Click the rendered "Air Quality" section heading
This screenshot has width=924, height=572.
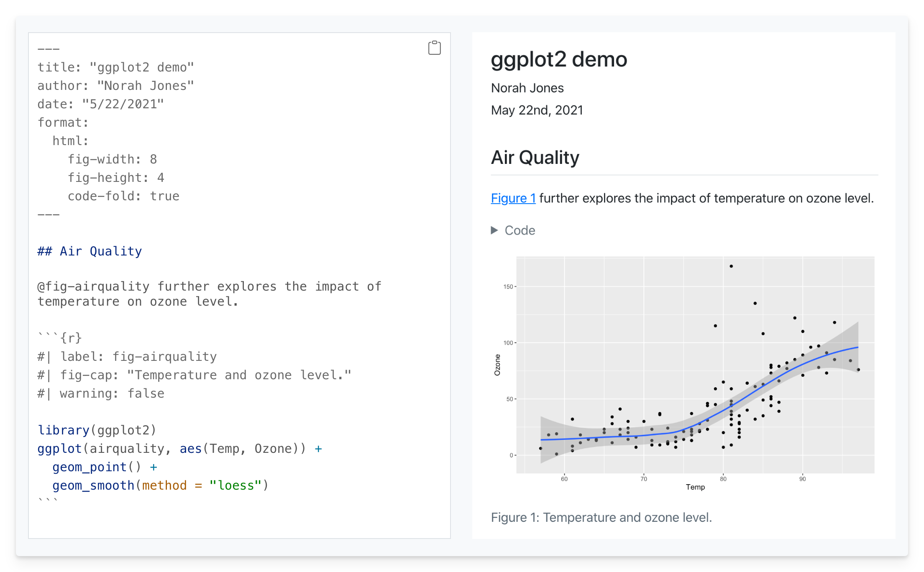[x=535, y=158]
